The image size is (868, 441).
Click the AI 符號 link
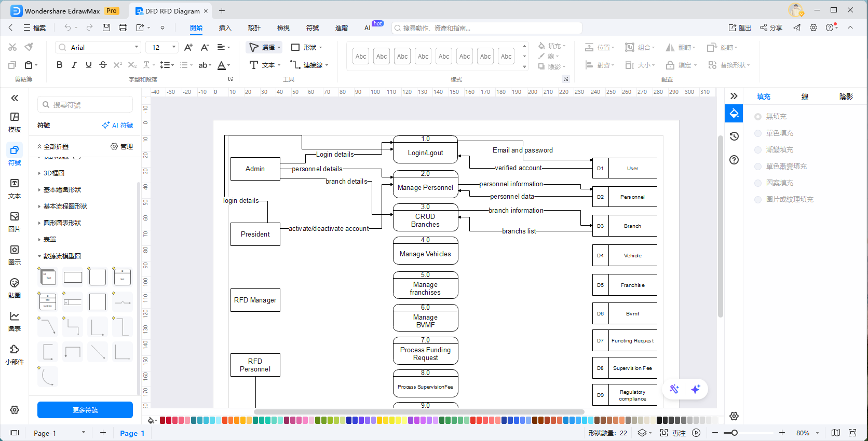[118, 126]
